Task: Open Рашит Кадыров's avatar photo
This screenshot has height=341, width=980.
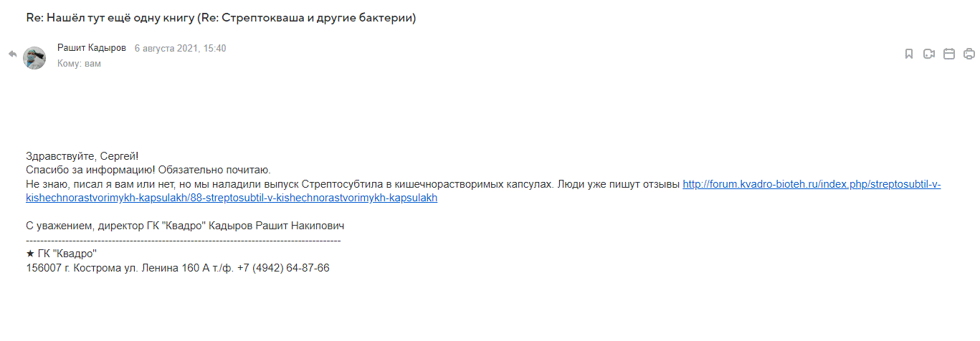Action: click(34, 58)
